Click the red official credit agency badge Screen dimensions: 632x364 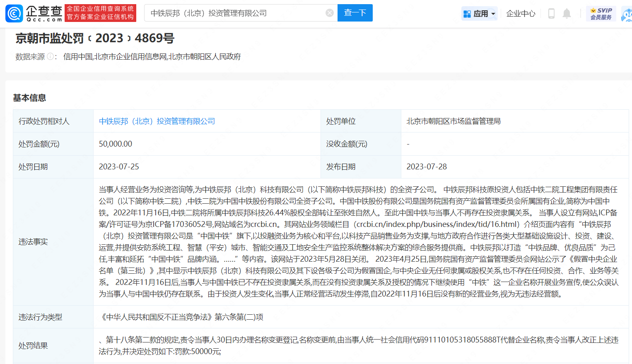[x=101, y=13]
